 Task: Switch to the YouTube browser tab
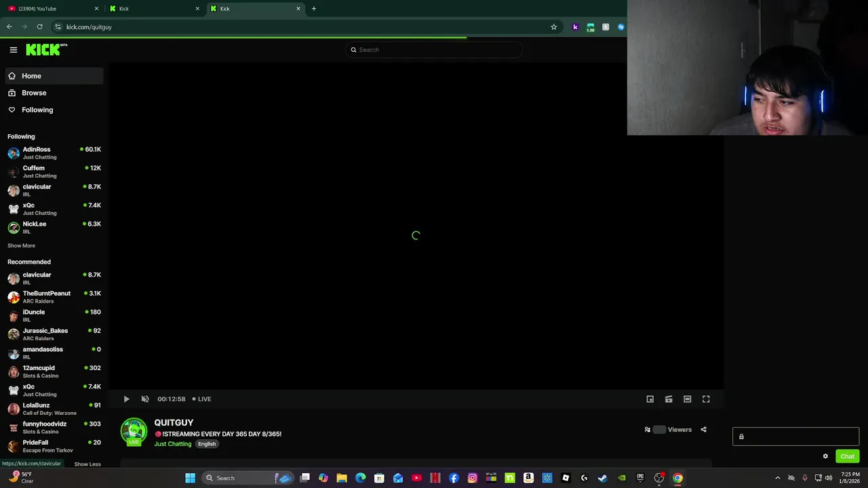53,9
